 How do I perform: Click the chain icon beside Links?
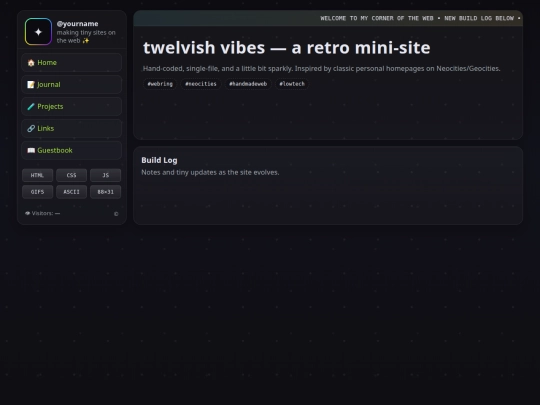click(x=31, y=128)
